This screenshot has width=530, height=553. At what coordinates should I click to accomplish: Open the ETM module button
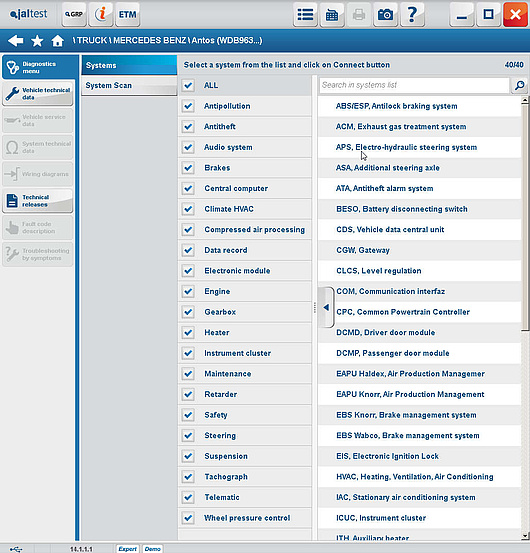click(128, 14)
